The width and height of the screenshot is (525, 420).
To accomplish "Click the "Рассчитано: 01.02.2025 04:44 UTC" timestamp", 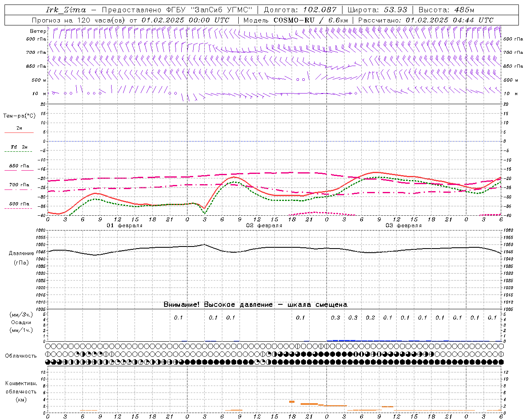I will [x=426, y=20].
